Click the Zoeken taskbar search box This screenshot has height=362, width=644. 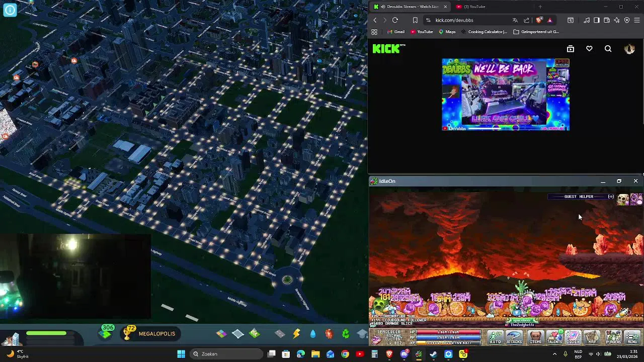(227, 354)
